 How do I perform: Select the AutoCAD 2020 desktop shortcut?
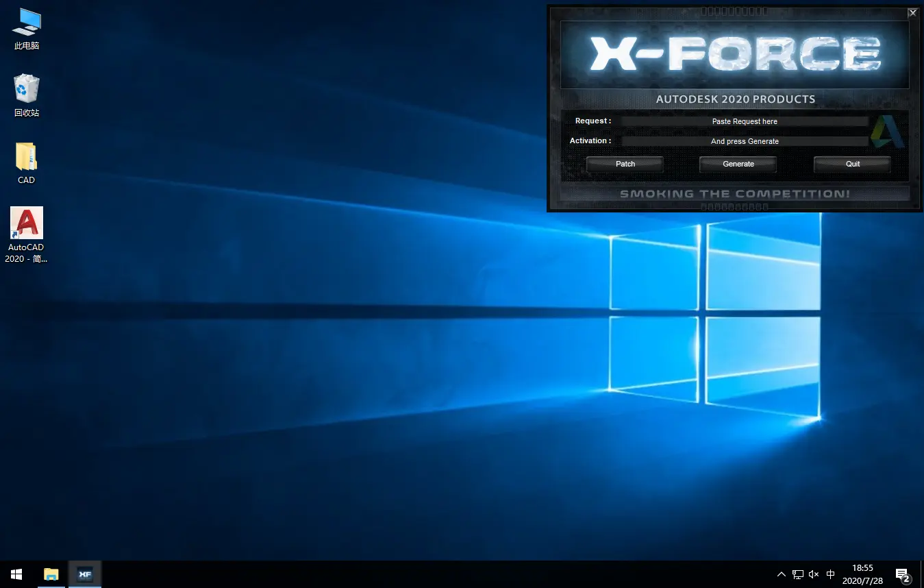pyautogui.click(x=26, y=235)
